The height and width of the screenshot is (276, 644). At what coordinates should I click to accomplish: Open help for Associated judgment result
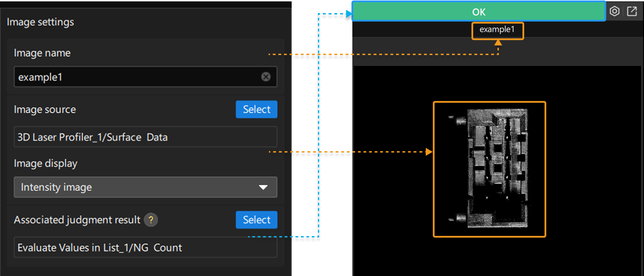coord(151,220)
